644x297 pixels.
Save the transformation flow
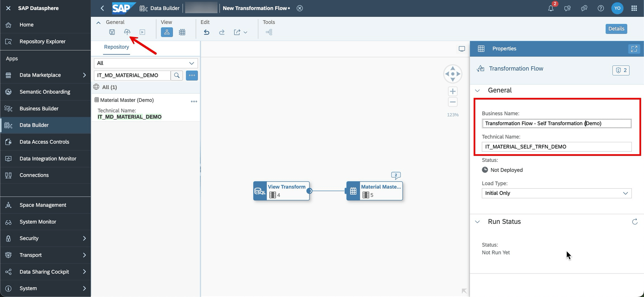coord(112,32)
